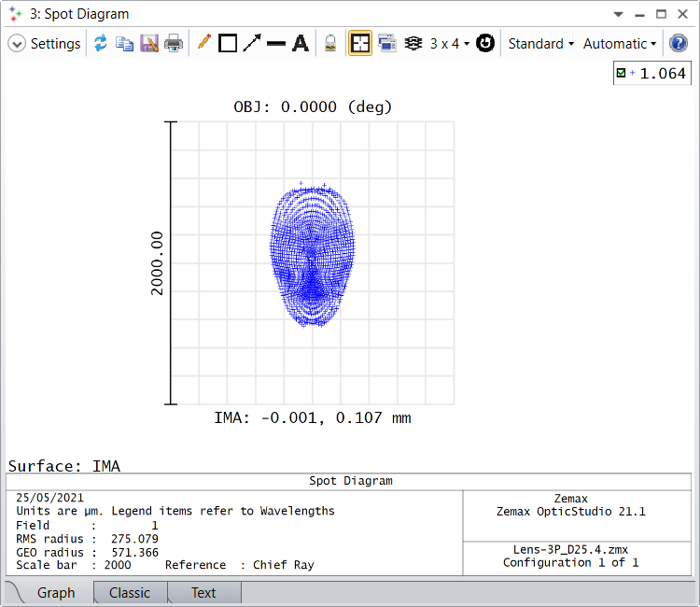Select the pencil annotation tool
The height and width of the screenshot is (607, 700).
(x=204, y=43)
